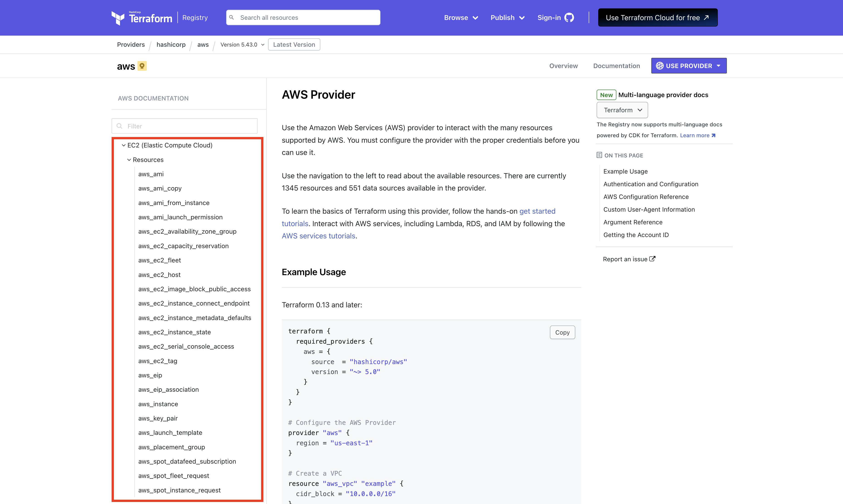Focus the sidebar Filter field
The height and width of the screenshot is (504, 843).
pyautogui.click(x=184, y=126)
